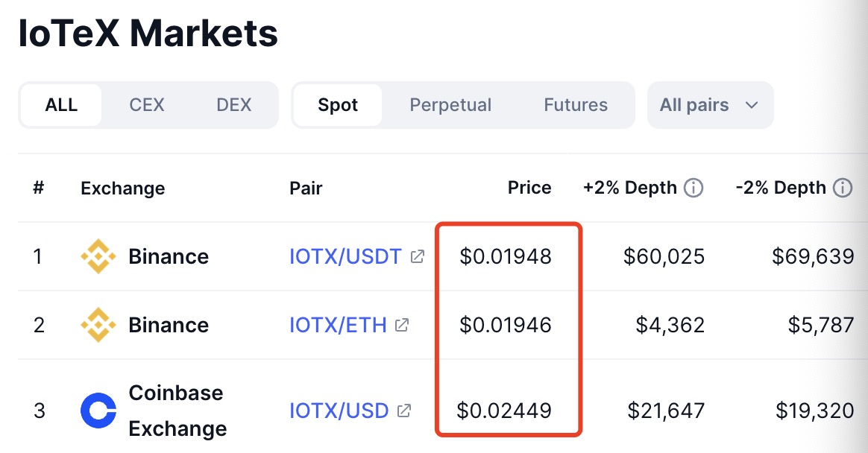Click the Coinbase Exchange logo icon
Image resolution: width=868 pixels, height=453 pixels.
[98, 411]
